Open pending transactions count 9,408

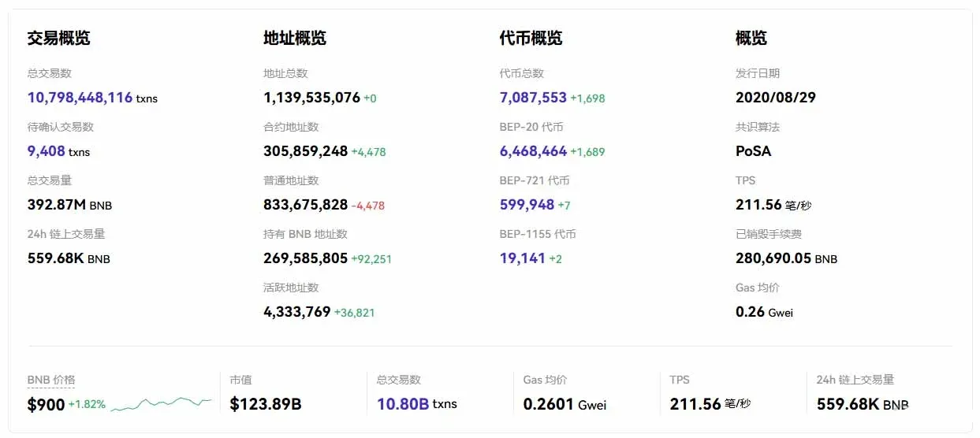point(47,151)
